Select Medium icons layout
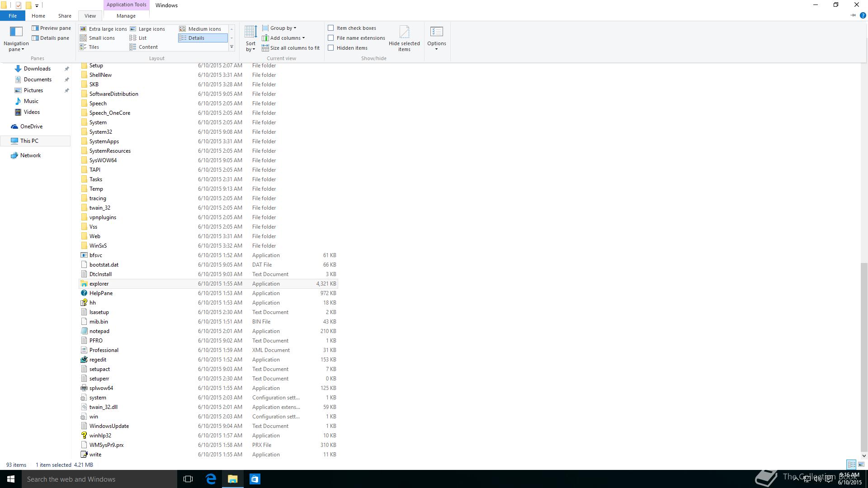Screen dimensions: 868x488 pyautogui.click(x=200, y=29)
